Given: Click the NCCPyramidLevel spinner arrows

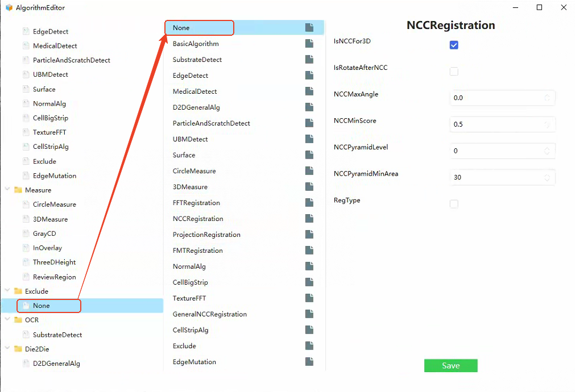Looking at the screenshot, I should tap(547, 151).
